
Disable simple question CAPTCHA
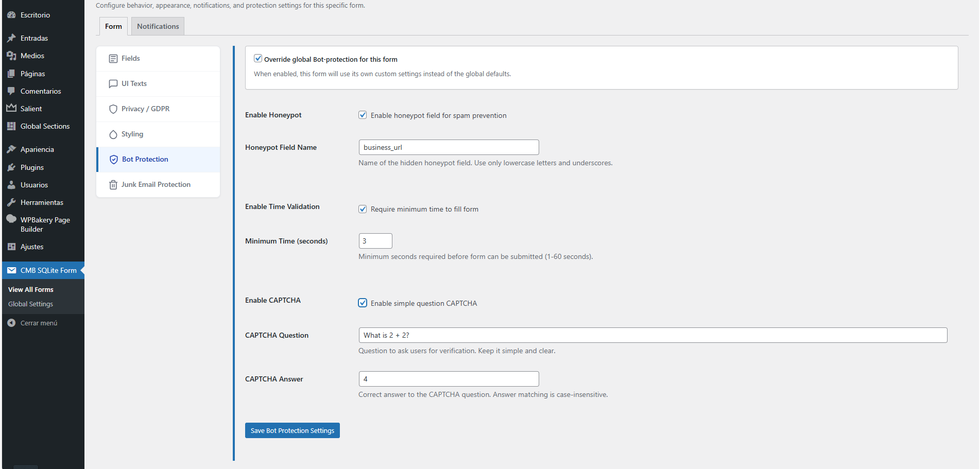tap(363, 303)
